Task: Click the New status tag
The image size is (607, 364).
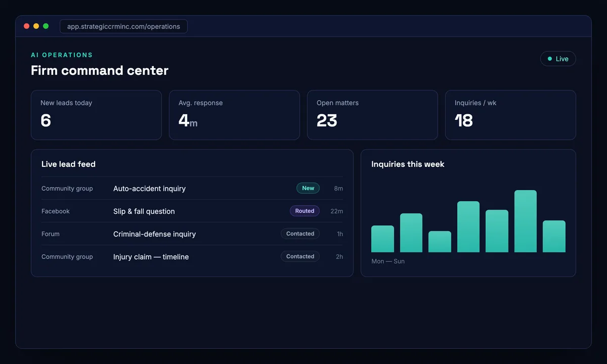Action: pos(308,188)
